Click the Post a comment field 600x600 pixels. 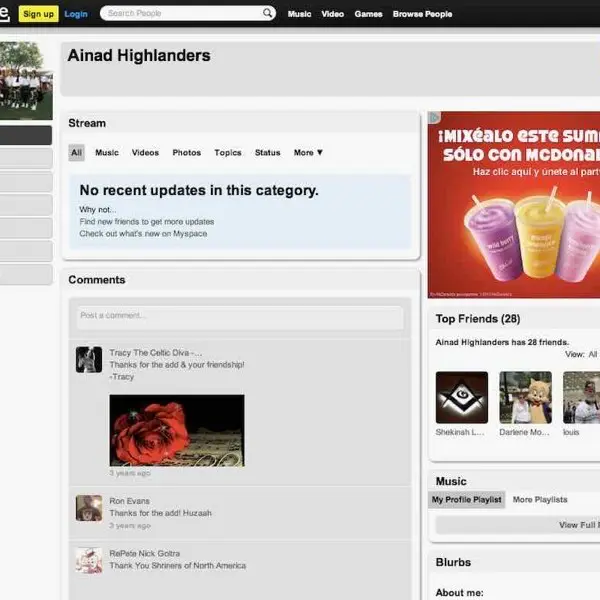[240, 317]
